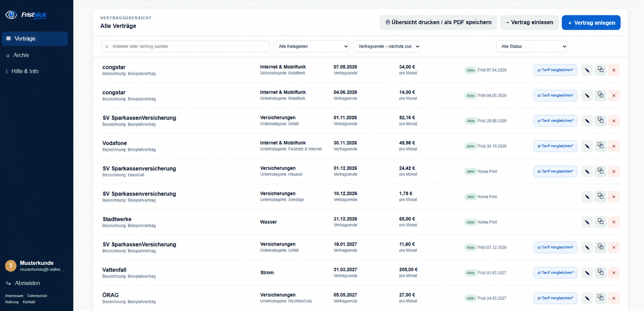Duplicate the congstar 14,00 € contract
Screen dimensions: 644x311
point(600,95)
